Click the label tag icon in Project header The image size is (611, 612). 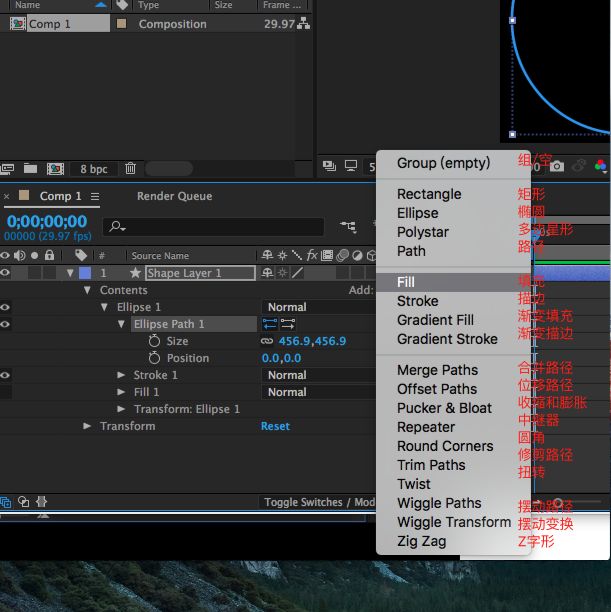(122, 5)
